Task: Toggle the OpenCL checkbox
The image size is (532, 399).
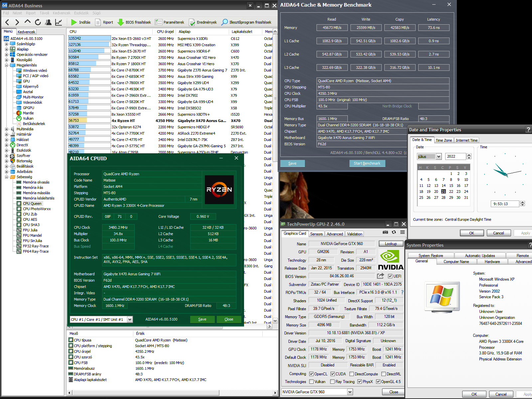Action: pos(311,374)
